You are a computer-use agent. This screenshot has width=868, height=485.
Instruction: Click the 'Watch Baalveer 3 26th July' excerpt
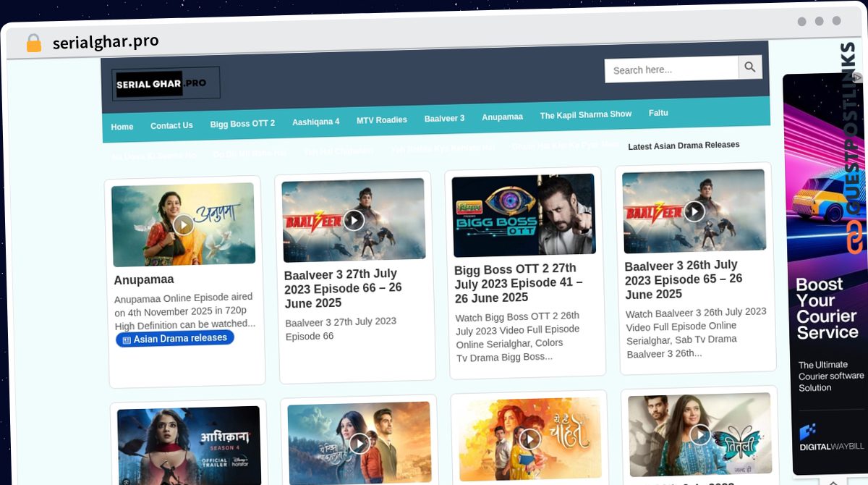(x=697, y=332)
